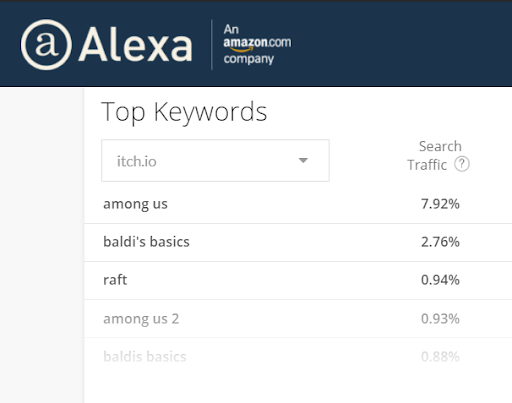Image resolution: width=512 pixels, height=403 pixels.
Task: Select the 'baldi's basics' keyword
Action: (146, 242)
